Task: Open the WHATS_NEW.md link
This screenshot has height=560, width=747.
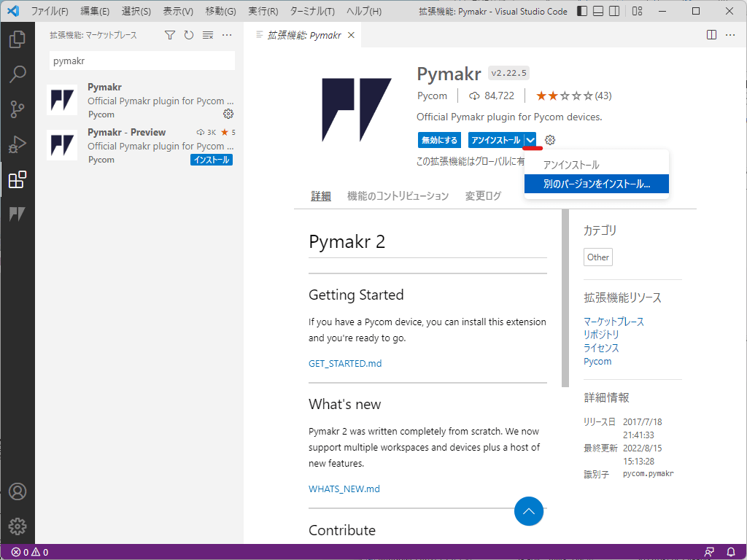Action: [x=344, y=489]
